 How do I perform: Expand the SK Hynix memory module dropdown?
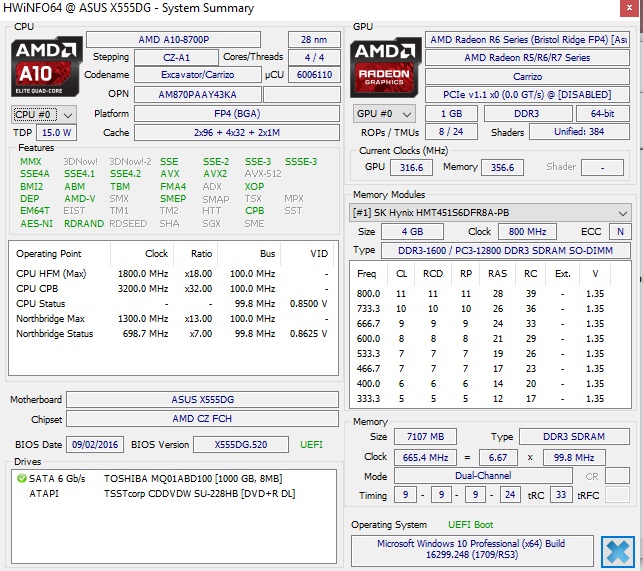pyautogui.click(x=490, y=213)
